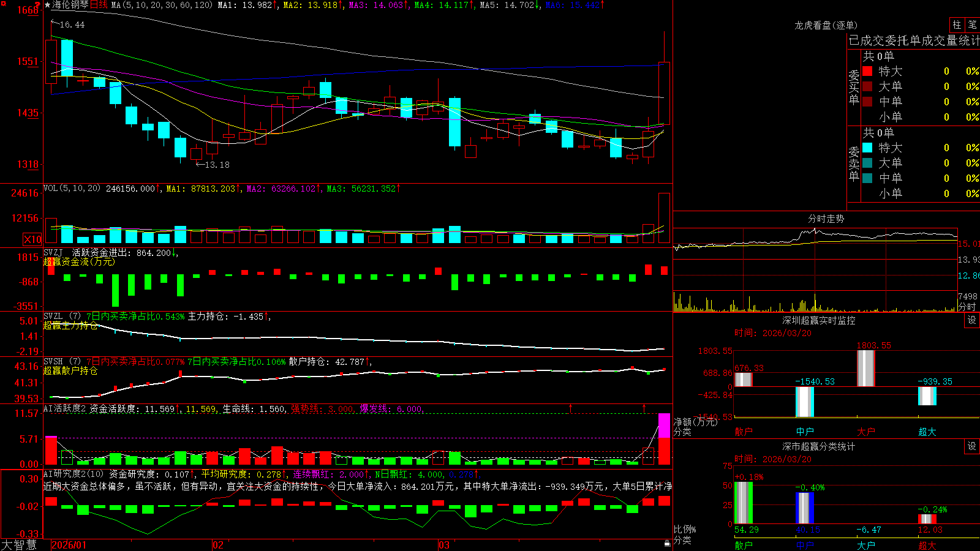Click the 超大 -939.35 bar
Image resolution: width=980 pixels, height=551 pixels.
click(927, 396)
